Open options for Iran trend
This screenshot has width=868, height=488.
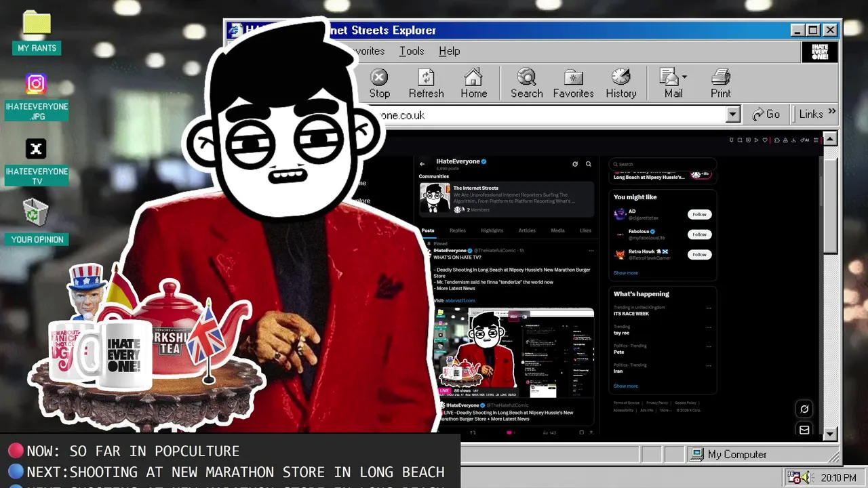[x=709, y=365]
